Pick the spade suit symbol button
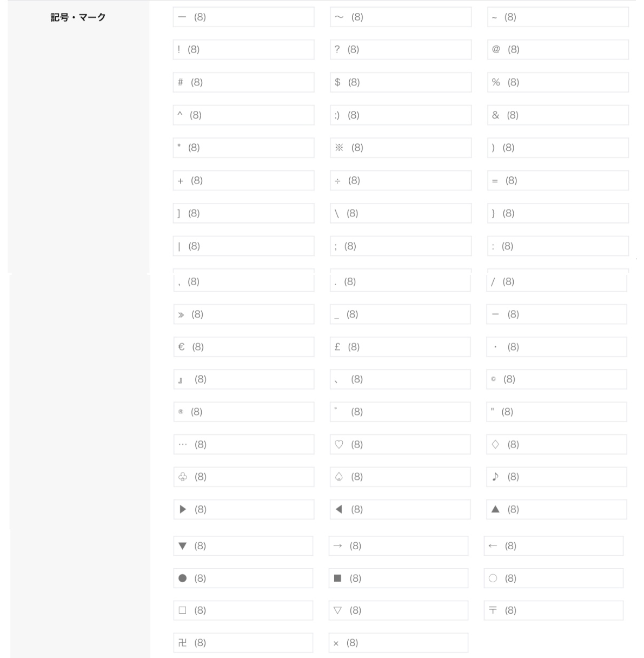644x658 pixels. click(x=400, y=477)
